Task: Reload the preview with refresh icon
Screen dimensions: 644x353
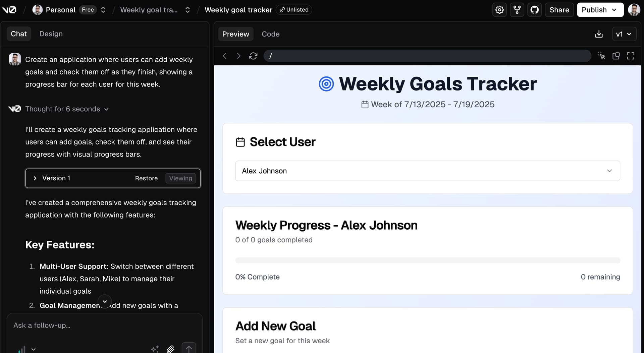Action: click(x=253, y=56)
